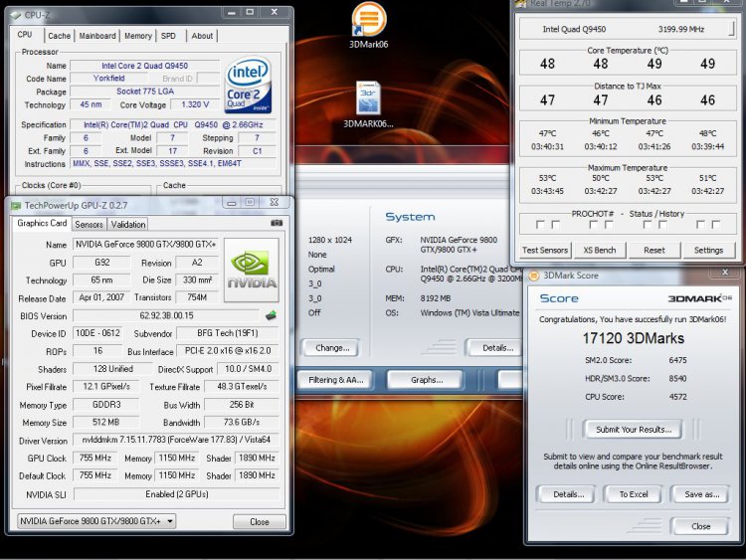Click the 3DMark Score window title icon

[x=534, y=276]
